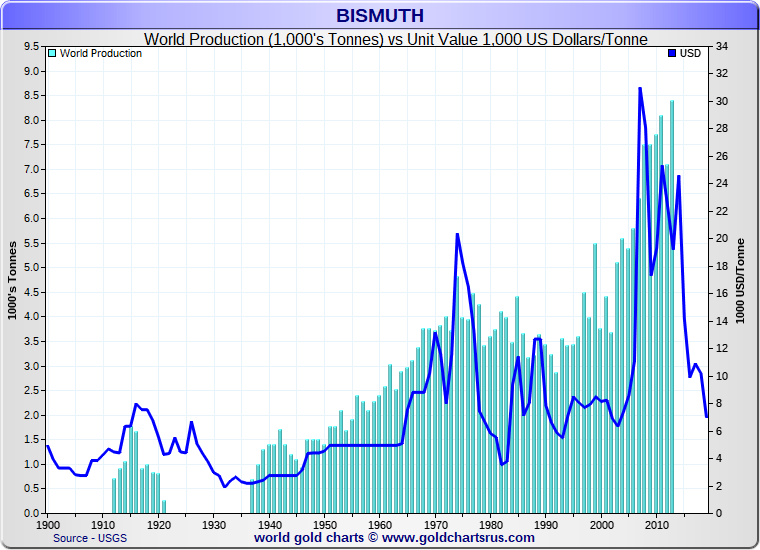The height and width of the screenshot is (550, 760).
Task: Select the 1950 label on the year axis
Action: 324,524
